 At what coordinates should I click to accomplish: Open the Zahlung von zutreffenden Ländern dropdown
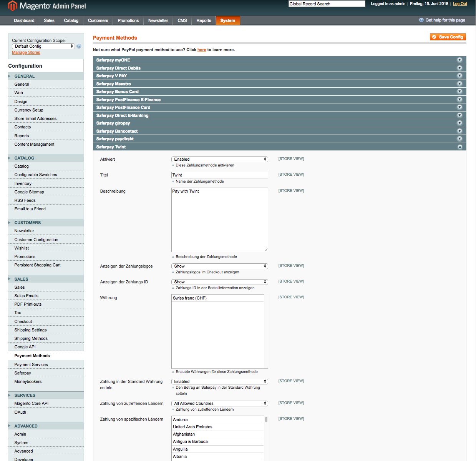click(x=219, y=403)
